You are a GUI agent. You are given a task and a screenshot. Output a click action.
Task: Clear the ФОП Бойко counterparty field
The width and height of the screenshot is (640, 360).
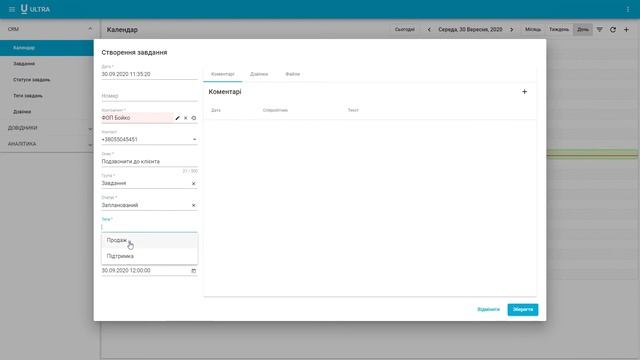point(186,118)
